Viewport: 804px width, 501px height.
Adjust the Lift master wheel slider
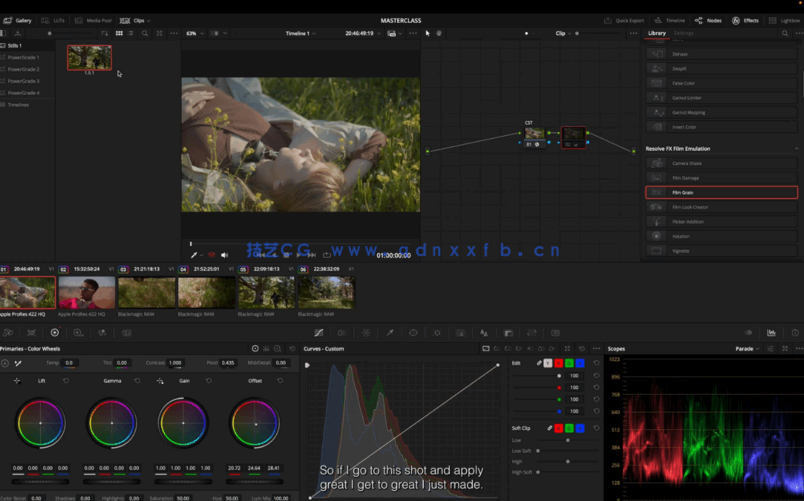coord(40,482)
